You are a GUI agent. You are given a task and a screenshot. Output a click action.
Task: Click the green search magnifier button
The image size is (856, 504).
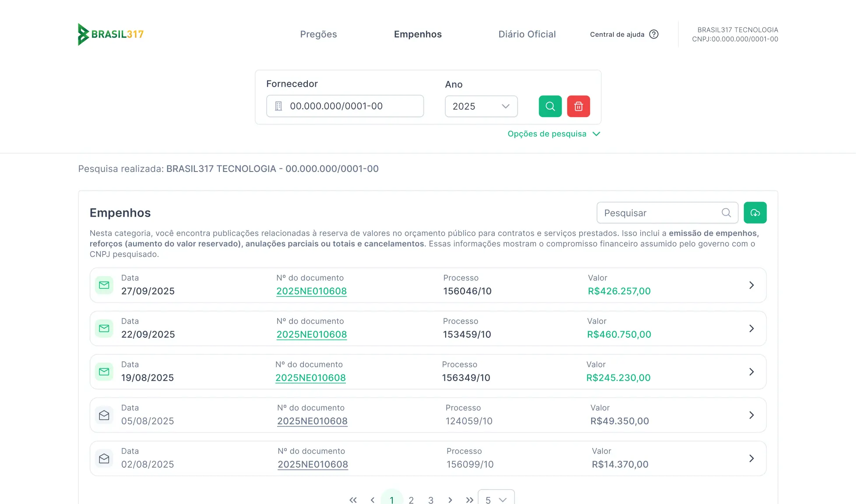coord(550,106)
